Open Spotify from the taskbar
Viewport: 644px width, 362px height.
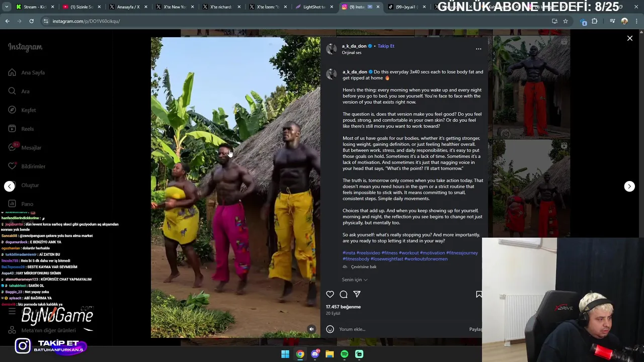344,354
